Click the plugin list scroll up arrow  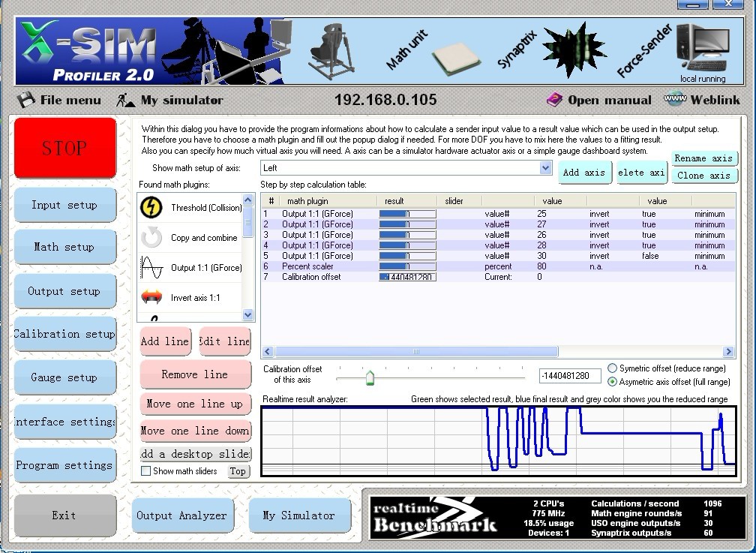[x=247, y=200]
